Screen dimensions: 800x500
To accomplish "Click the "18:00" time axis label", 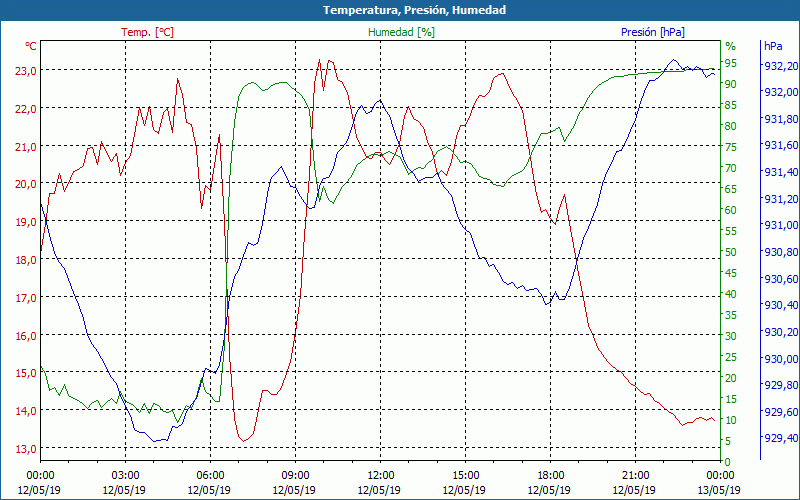I will [x=550, y=476].
